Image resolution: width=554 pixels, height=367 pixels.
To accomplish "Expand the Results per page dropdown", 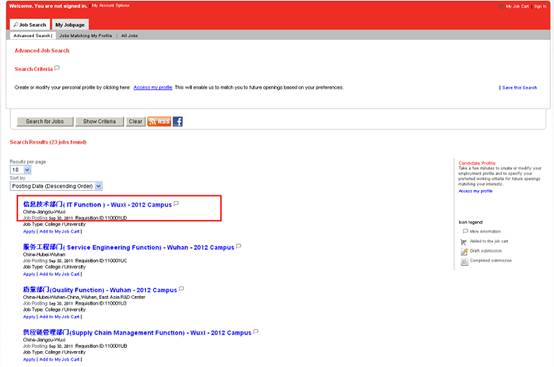I will pyautogui.click(x=20, y=170).
